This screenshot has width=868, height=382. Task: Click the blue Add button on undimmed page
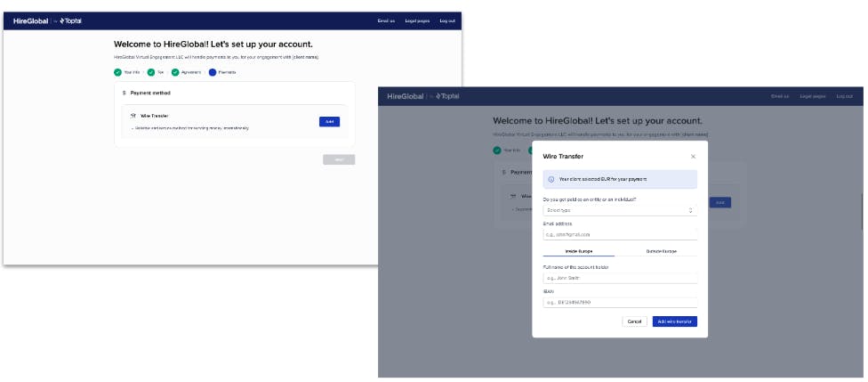coord(329,121)
